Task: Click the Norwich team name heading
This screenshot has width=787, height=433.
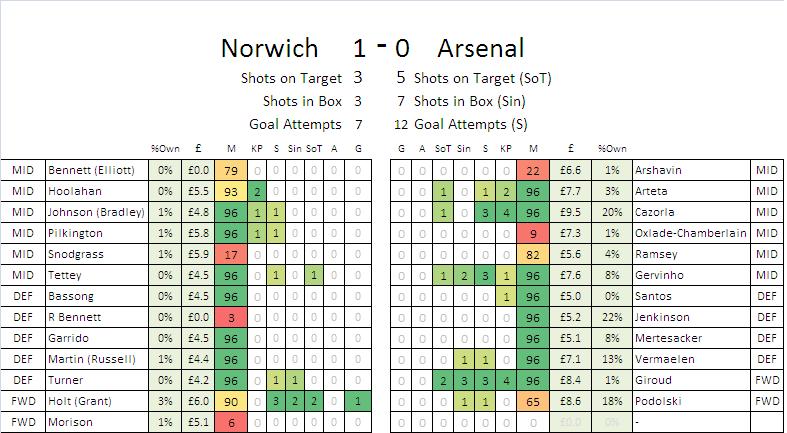Action: tap(269, 49)
